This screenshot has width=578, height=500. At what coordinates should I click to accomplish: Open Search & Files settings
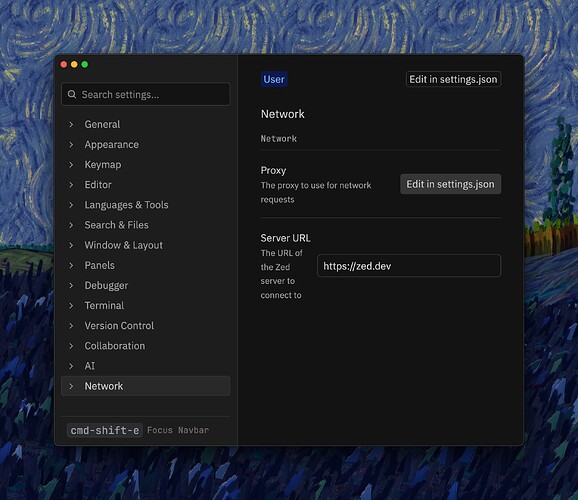(x=116, y=225)
